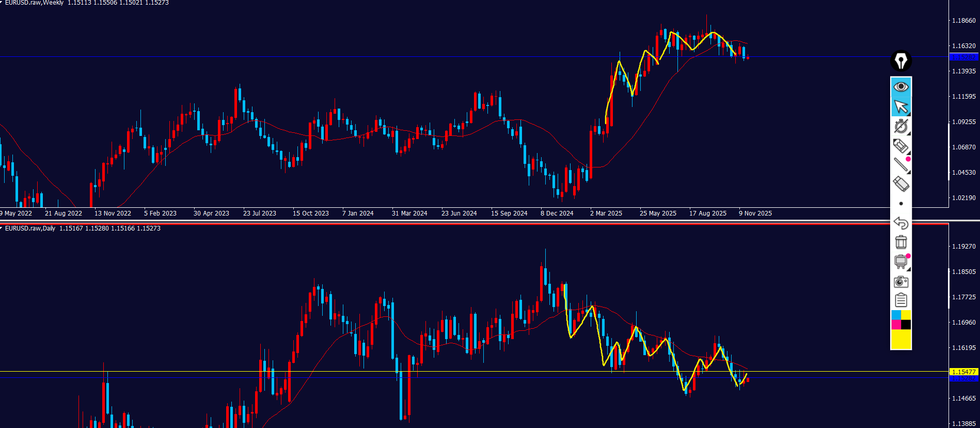Open the Epic Pen nib logo menu
This screenshot has width=980, height=428.
pos(901,61)
